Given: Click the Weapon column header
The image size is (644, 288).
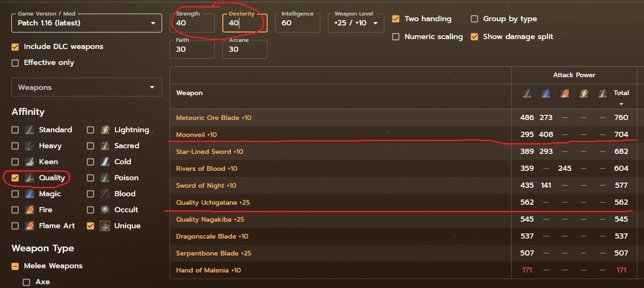Looking at the screenshot, I should (189, 93).
